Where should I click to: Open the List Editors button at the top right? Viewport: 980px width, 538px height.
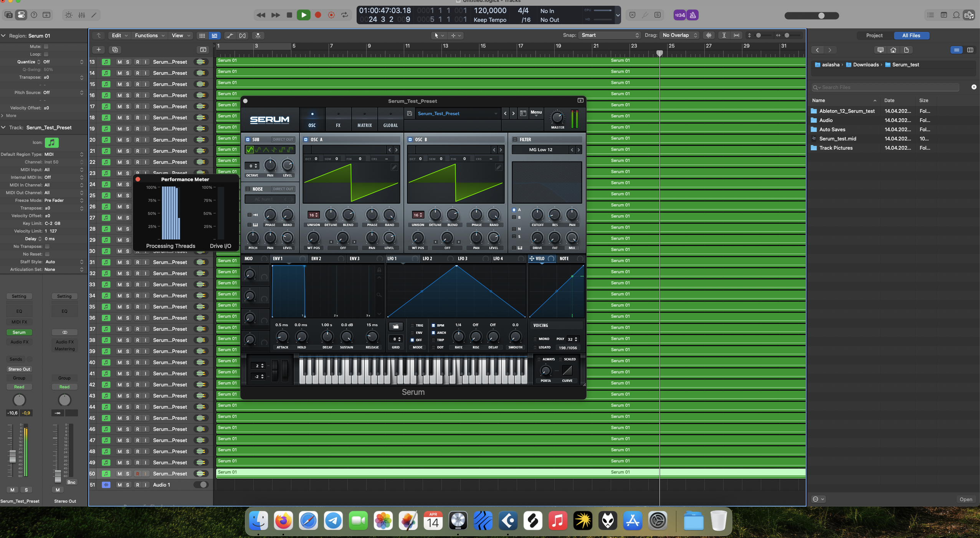[x=930, y=15]
